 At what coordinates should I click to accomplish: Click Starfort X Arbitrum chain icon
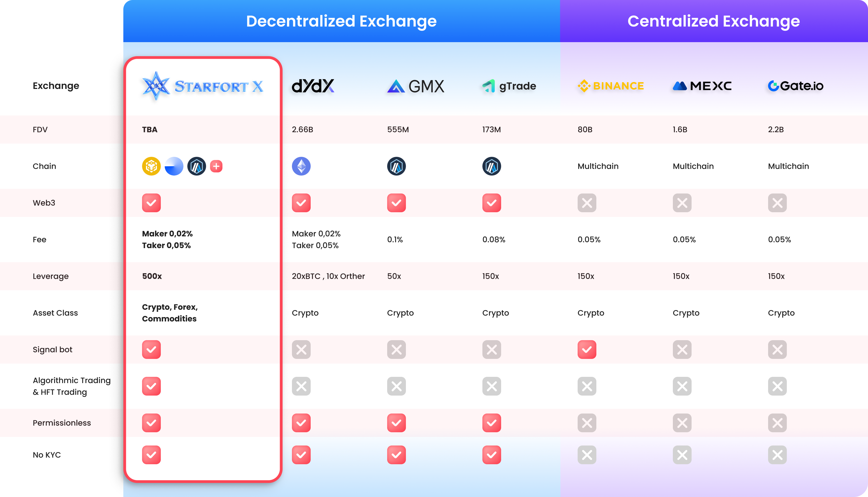[197, 166]
